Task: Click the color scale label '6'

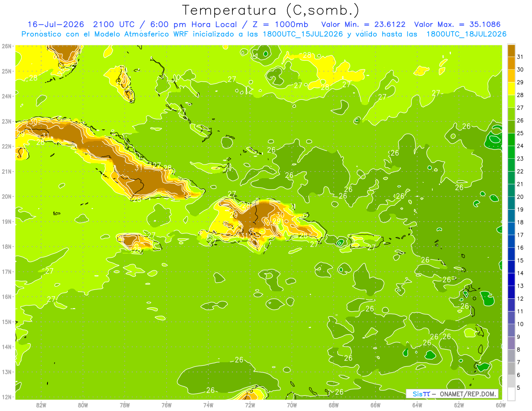Action: pyautogui.click(x=519, y=375)
